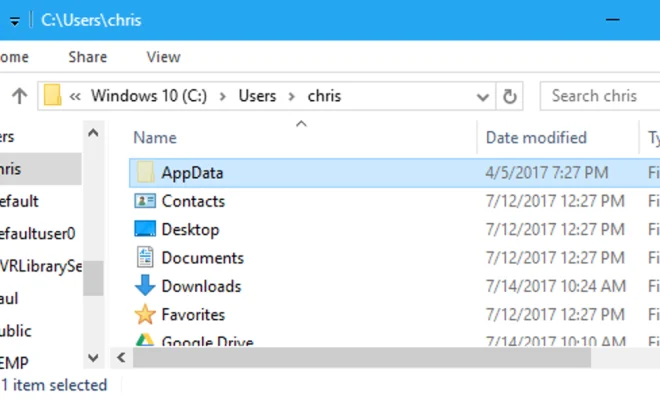Select the Documents folder icon
The height and width of the screenshot is (400, 660).
[x=145, y=257]
